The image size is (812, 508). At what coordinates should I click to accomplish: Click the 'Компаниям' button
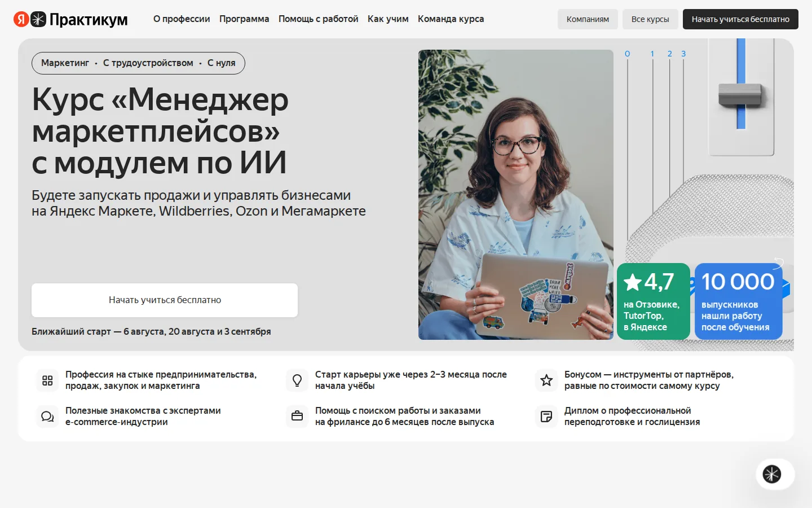(x=588, y=19)
